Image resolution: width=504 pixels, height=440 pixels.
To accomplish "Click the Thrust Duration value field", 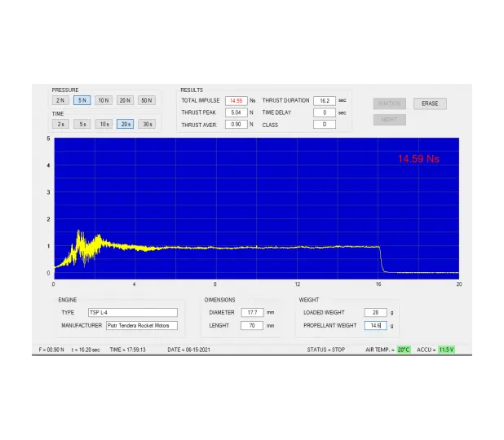I will coord(325,100).
